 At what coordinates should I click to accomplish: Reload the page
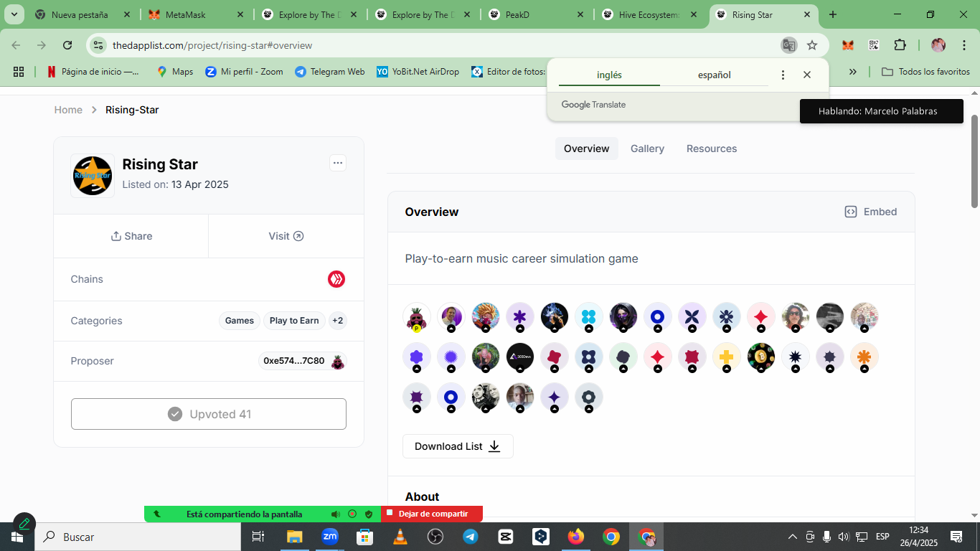pyautogui.click(x=67, y=45)
